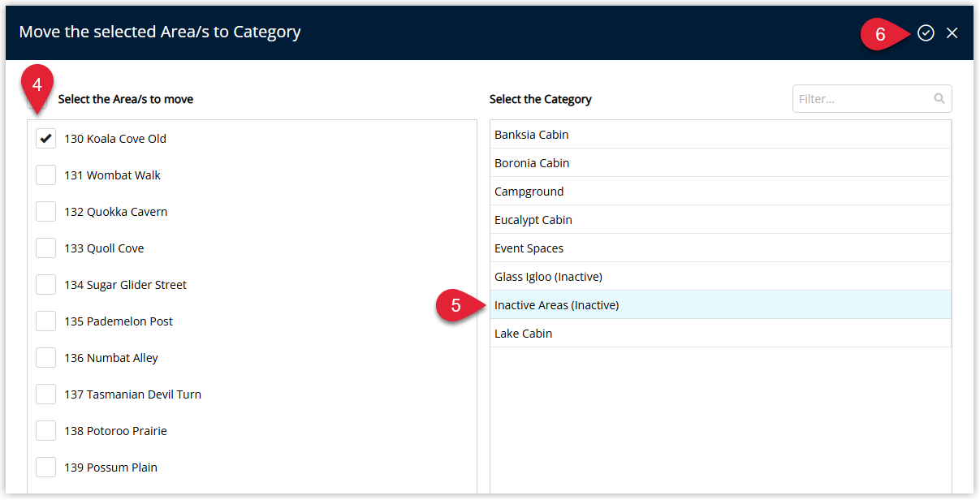
Task: Click the 130 Koala Cove Old label
Action: tap(115, 139)
